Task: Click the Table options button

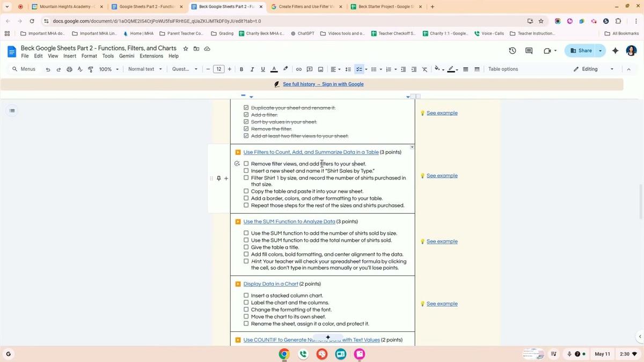Action: coord(503,69)
